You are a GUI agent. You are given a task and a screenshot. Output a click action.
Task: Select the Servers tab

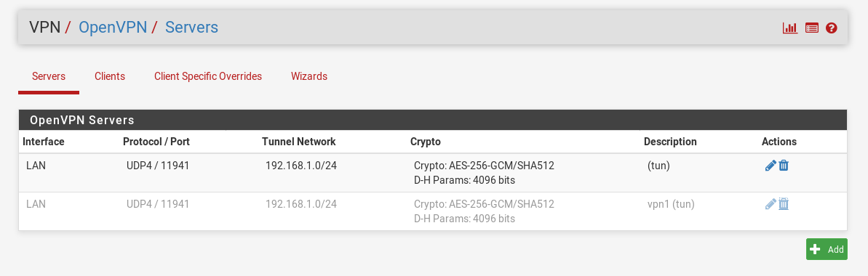[49, 76]
